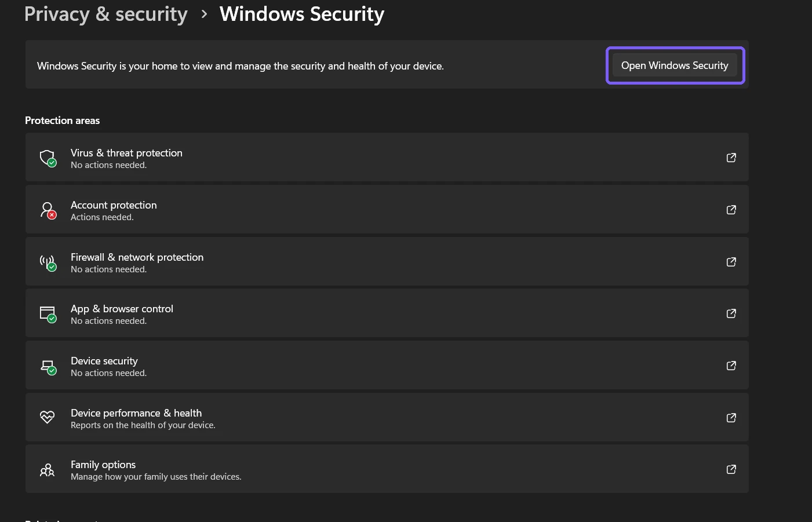Image resolution: width=812 pixels, height=522 pixels.
Task: Click 'Reports on the health of your device.'
Action: [143, 425]
